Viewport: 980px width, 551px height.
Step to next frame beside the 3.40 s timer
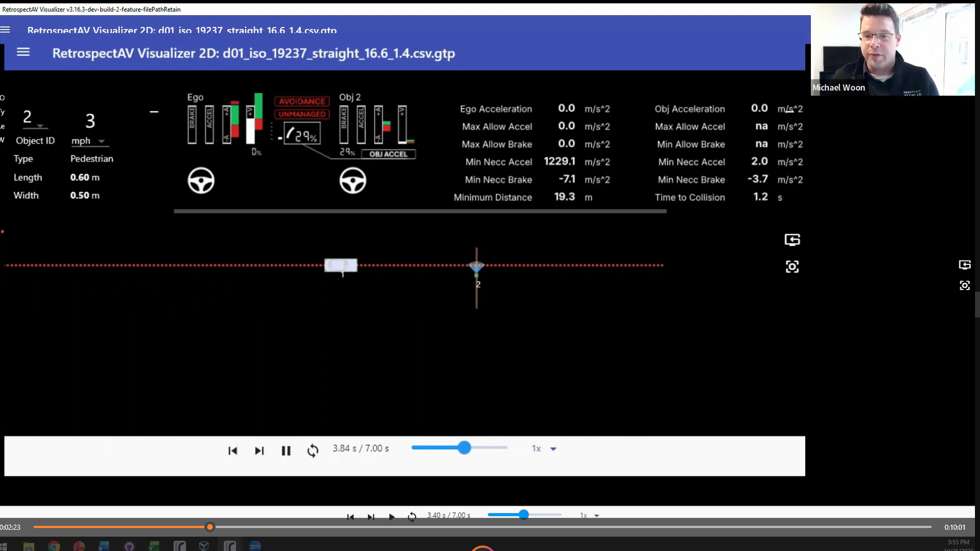[x=371, y=516]
